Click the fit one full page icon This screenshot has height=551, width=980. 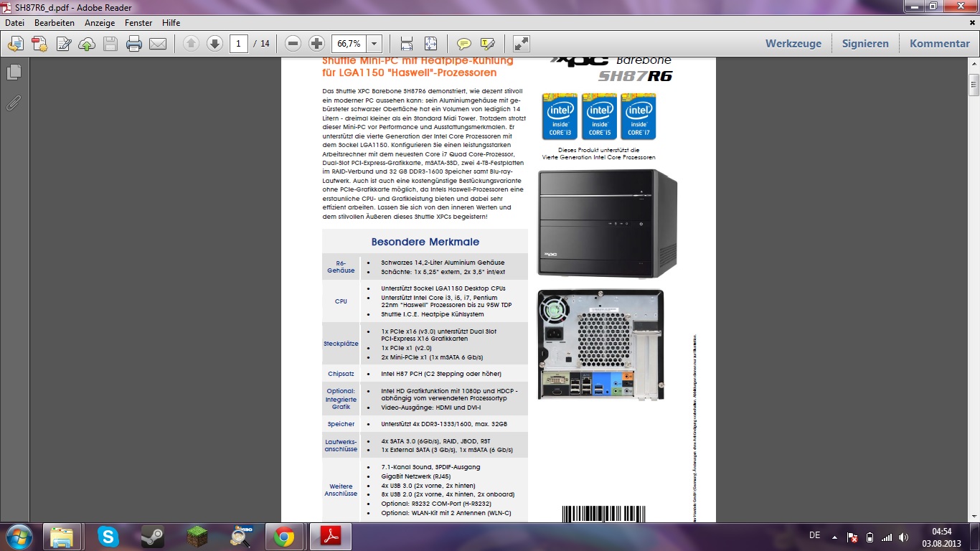pos(430,44)
